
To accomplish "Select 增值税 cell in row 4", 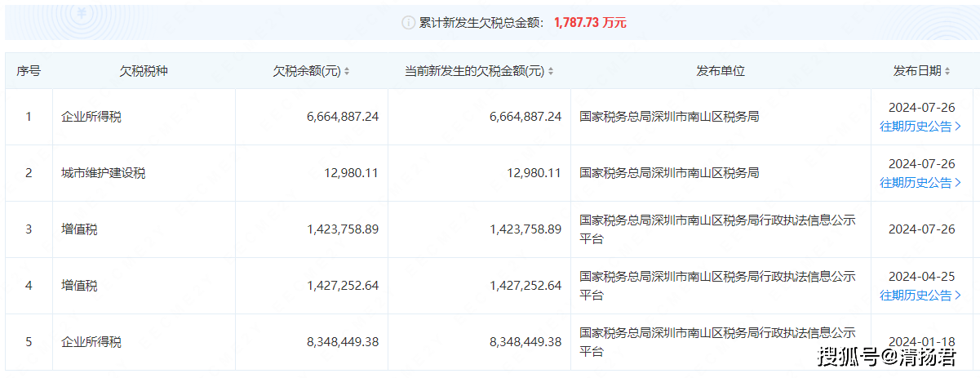I will (x=79, y=286).
